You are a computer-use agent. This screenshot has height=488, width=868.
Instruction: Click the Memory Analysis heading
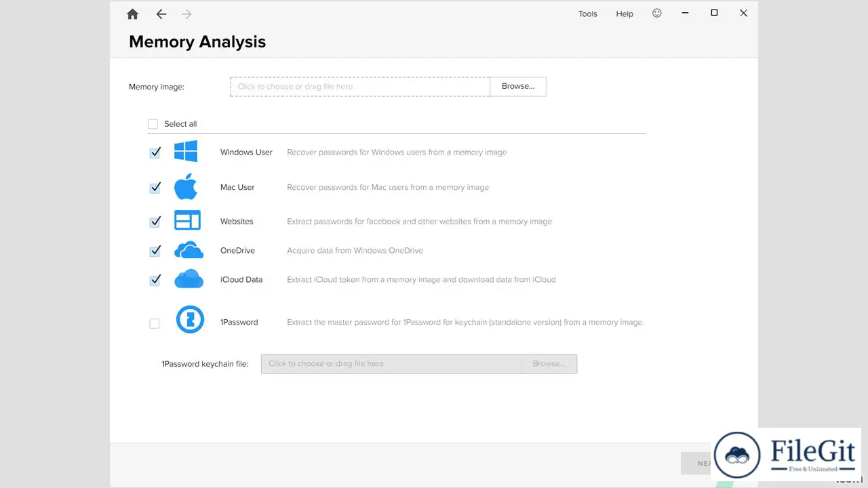point(197,41)
